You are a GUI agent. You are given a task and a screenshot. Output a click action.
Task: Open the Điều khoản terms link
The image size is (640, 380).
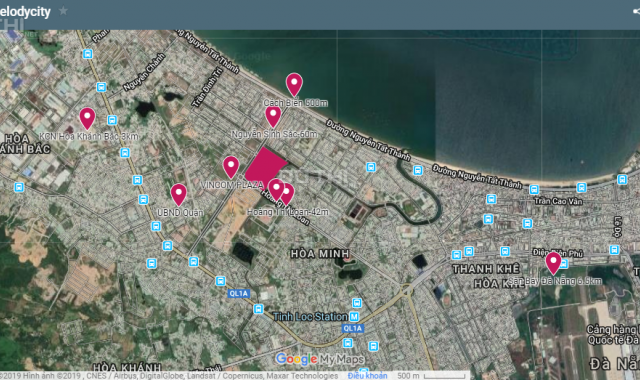coord(367,376)
